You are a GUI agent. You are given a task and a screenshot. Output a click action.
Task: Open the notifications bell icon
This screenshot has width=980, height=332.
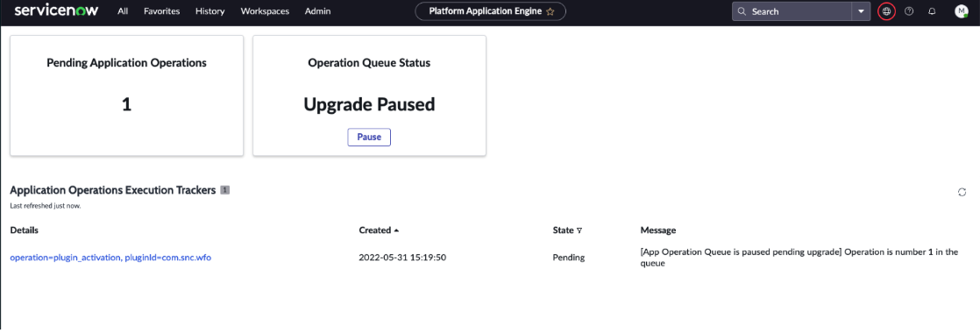[x=932, y=11]
